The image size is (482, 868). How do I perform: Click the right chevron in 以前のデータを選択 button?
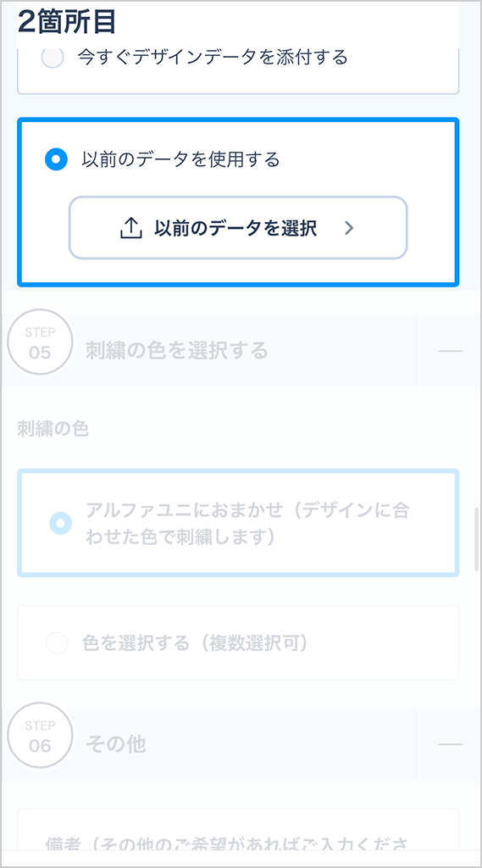pyautogui.click(x=349, y=228)
